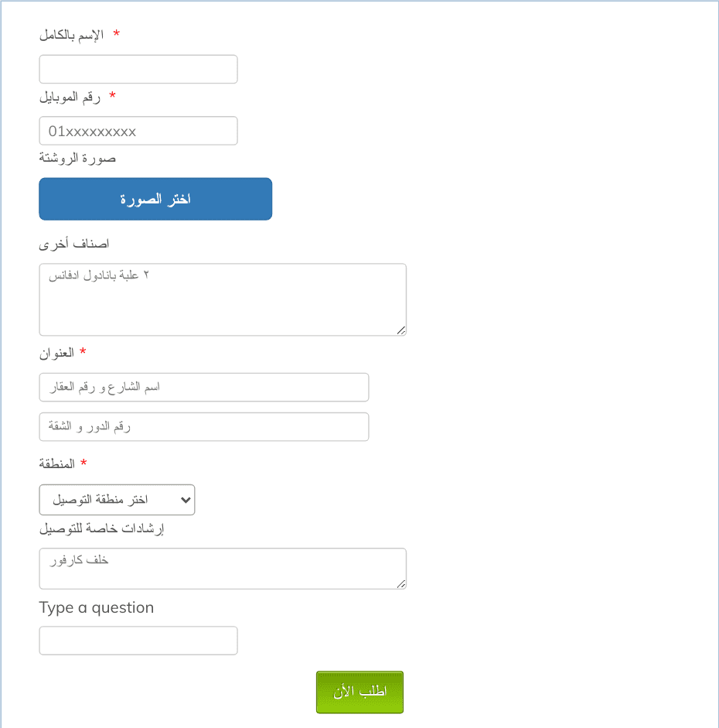Click the input under Type a question

coord(138,641)
